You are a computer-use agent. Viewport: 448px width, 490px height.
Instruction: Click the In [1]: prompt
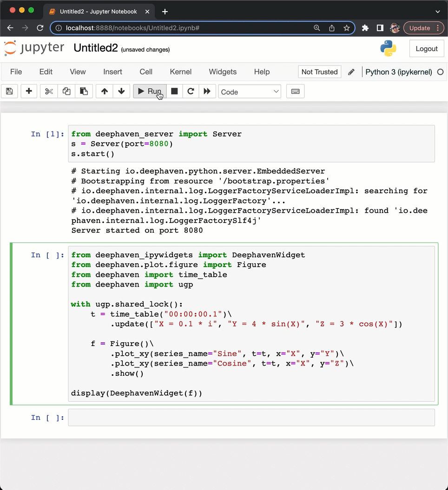(x=47, y=134)
